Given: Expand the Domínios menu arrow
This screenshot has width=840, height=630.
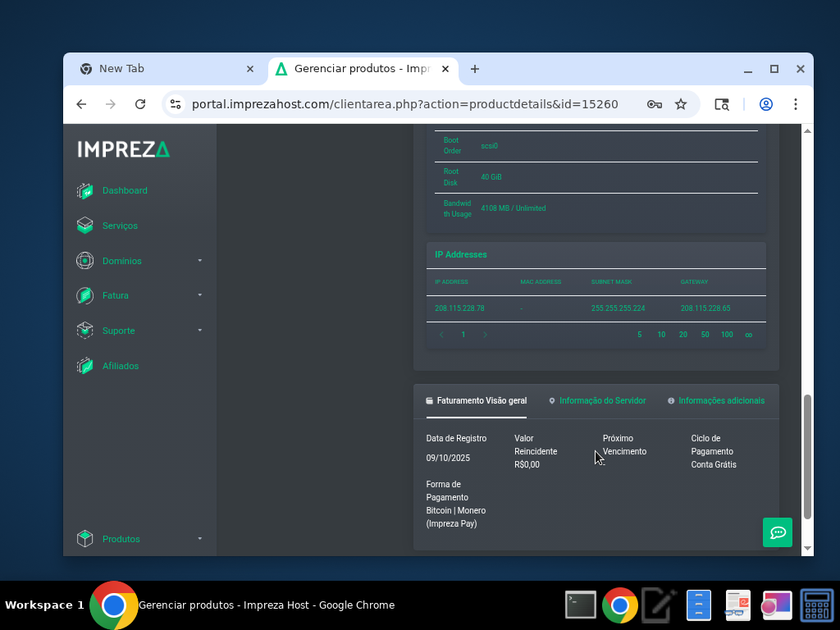Looking at the screenshot, I should [x=200, y=261].
